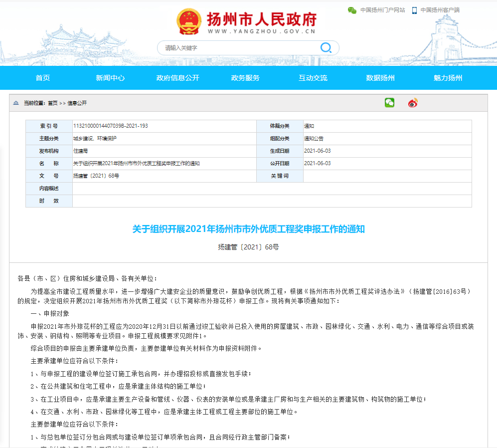
Task: Click the blue article title heading
Action: tap(248, 229)
